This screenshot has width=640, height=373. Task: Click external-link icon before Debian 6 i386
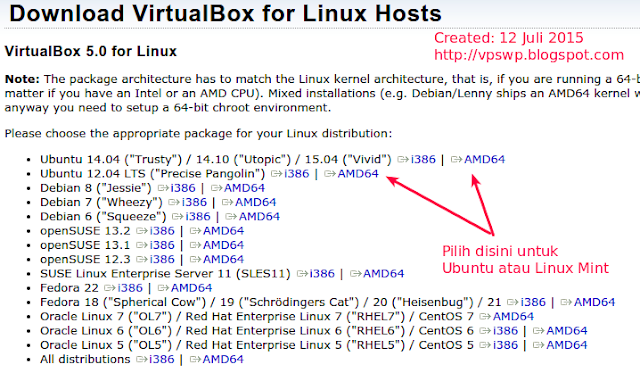click(x=178, y=217)
